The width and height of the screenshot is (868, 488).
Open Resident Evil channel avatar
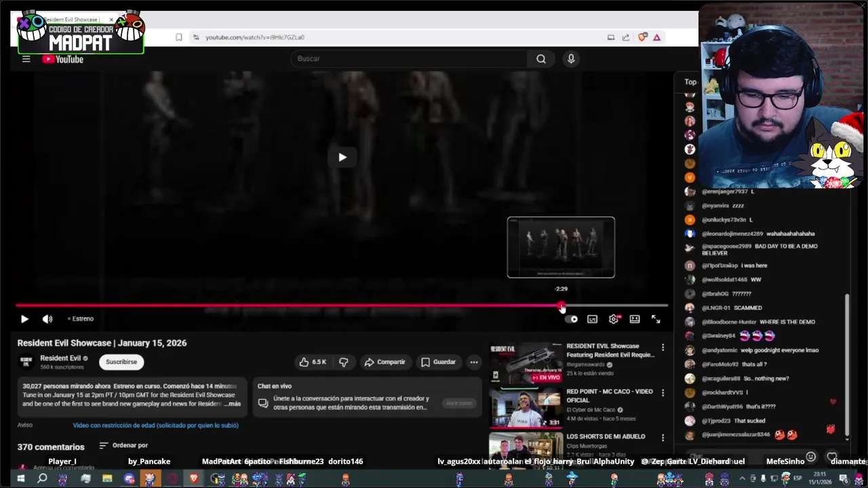tap(26, 361)
